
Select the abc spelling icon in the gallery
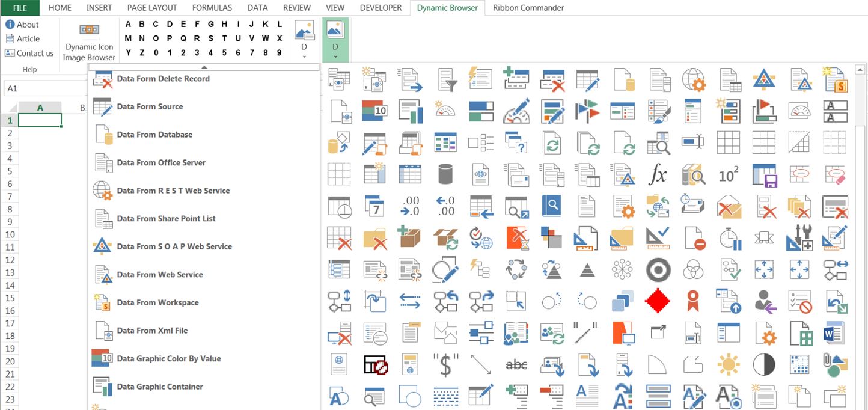click(516, 364)
